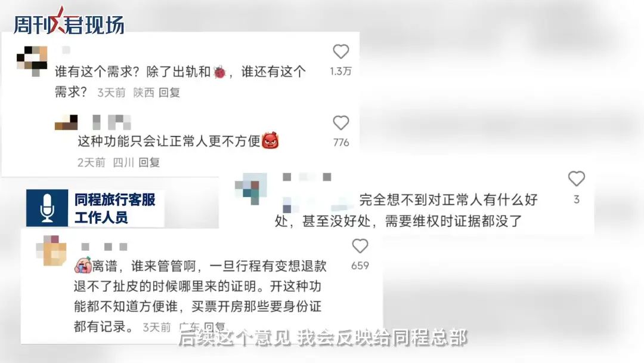
Task: Click the angry red devil emoji
Action: [270, 141]
